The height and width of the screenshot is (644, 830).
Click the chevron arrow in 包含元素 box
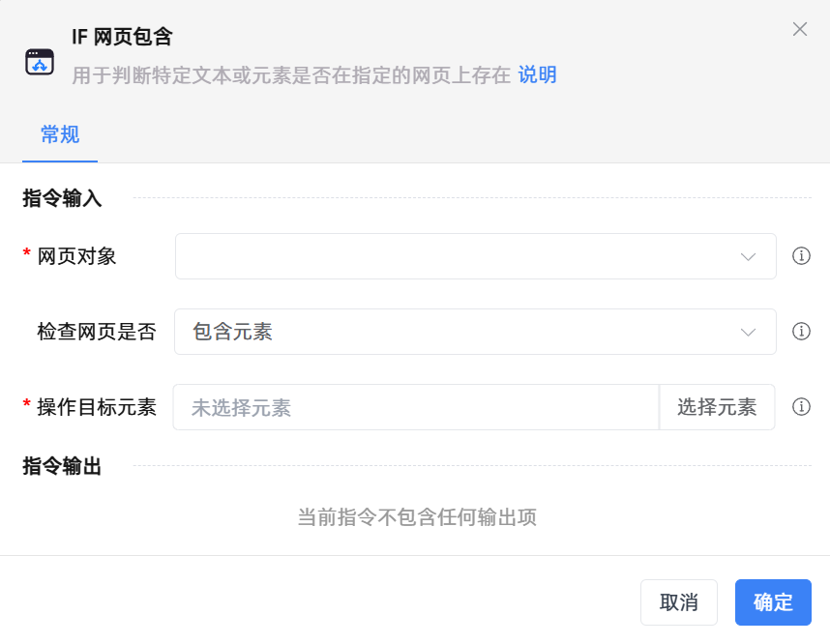(x=748, y=332)
